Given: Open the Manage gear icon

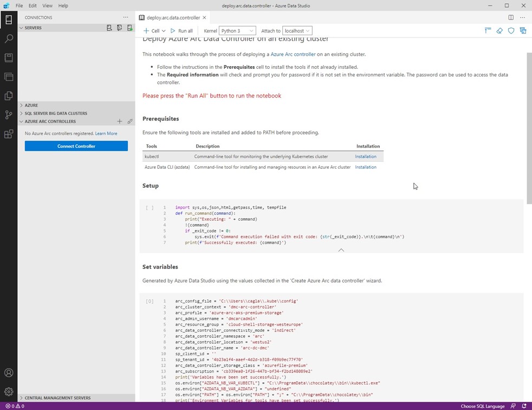Looking at the screenshot, I should pyautogui.click(x=9, y=392).
